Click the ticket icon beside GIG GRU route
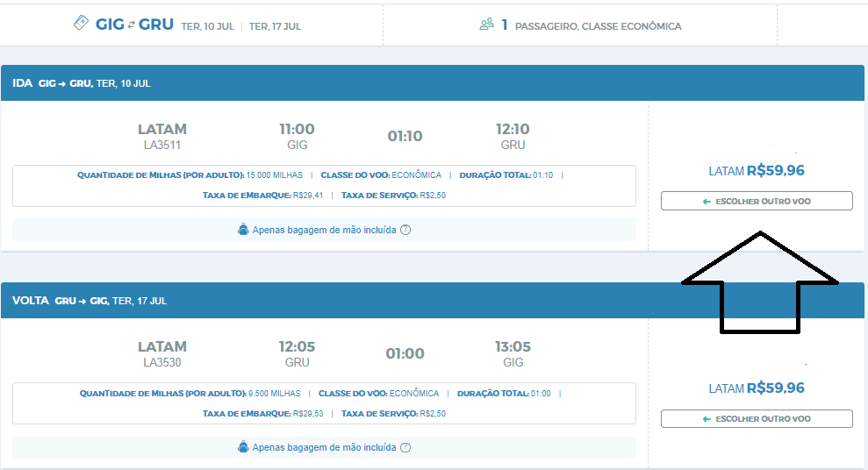 (81, 24)
